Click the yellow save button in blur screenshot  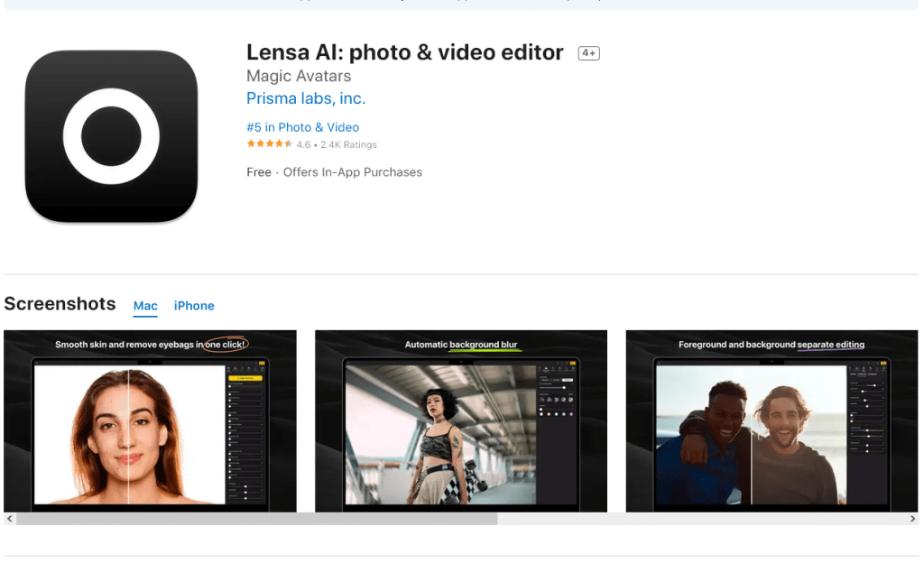point(572,363)
